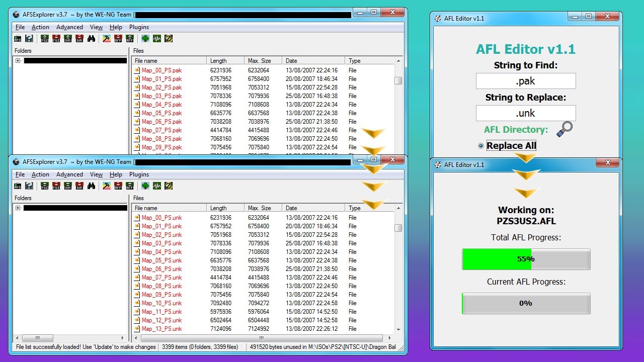This screenshot has width=644, height=362.
Task: Expand the folder tree node in the .pak window
Action: pos(18,60)
